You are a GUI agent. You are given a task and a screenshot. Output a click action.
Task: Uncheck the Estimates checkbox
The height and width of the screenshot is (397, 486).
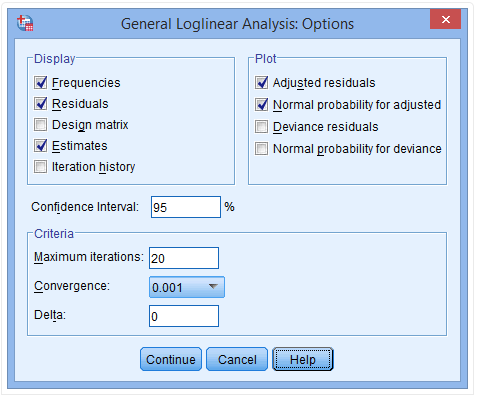point(41,146)
